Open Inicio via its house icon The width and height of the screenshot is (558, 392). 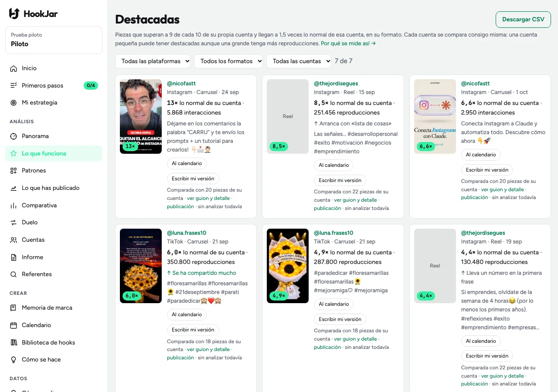pyautogui.click(x=14, y=68)
